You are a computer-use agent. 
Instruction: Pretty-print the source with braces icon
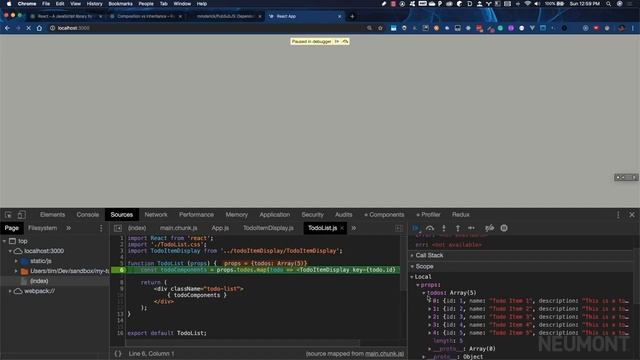118,353
